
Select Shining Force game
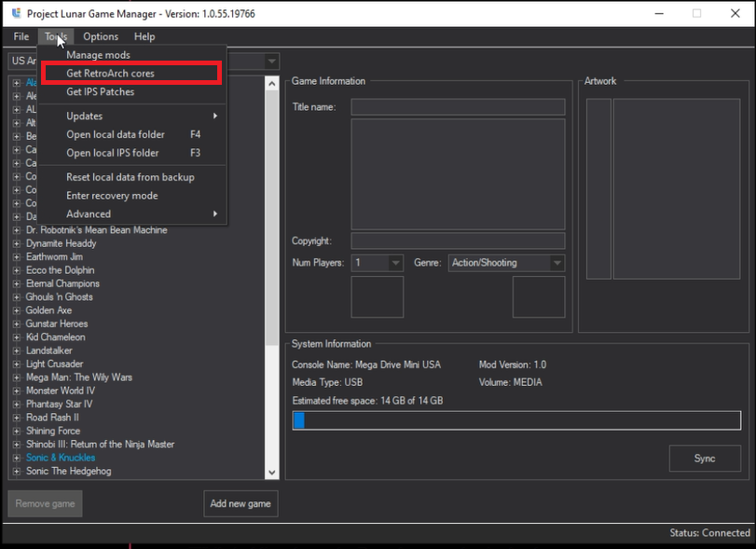click(x=53, y=431)
